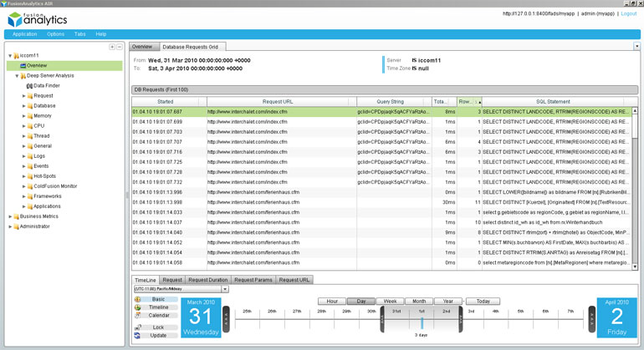The height and width of the screenshot is (350, 644).
Task: Click the Hot-Spots folder icon
Action: [x=30, y=176]
